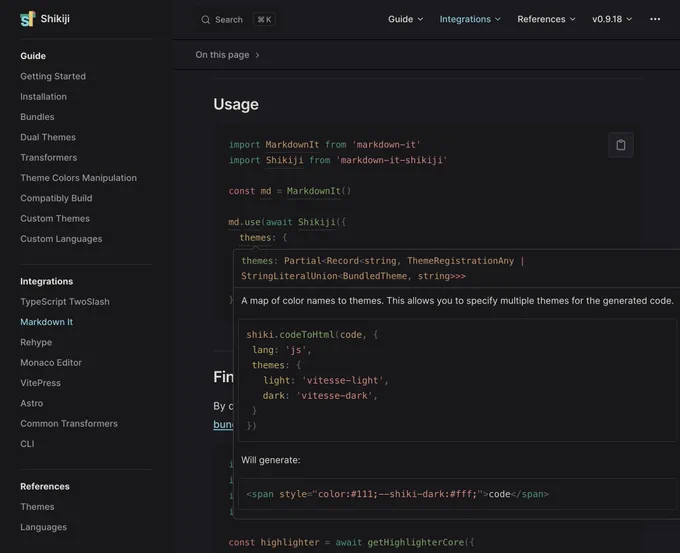Go to Bundles page
The height and width of the screenshot is (553, 680).
coord(37,117)
